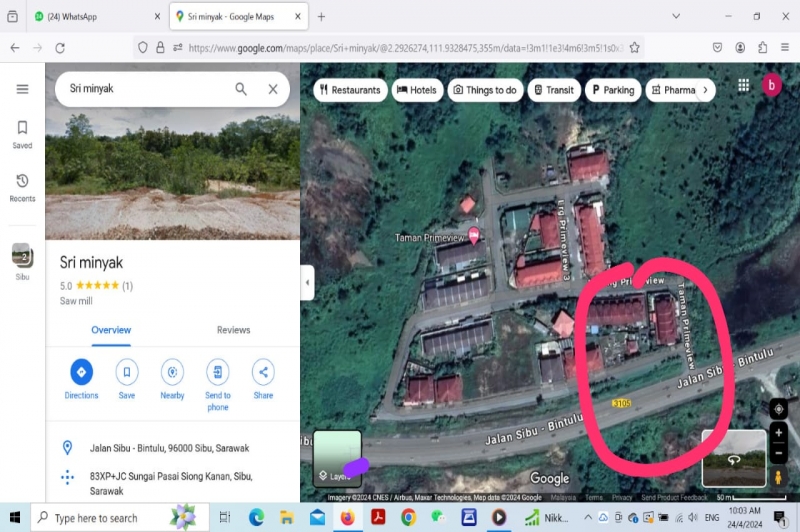Open Firefox from the taskbar
This screenshot has width=800, height=532.
347,518
